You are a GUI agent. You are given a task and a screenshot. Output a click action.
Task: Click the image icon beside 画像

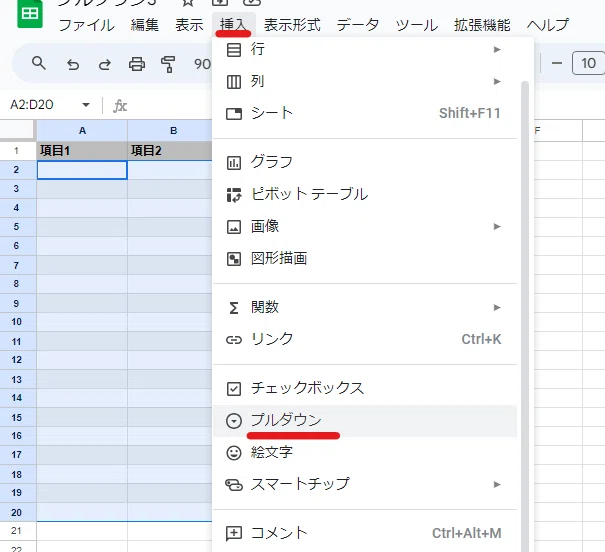point(234,227)
